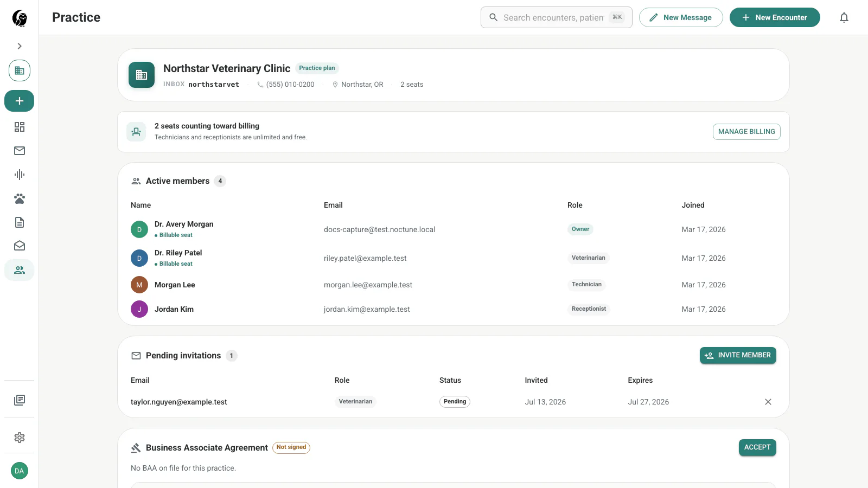868x488 pixels.
Task: Click the DA user avatar
Action: point(20,471)
